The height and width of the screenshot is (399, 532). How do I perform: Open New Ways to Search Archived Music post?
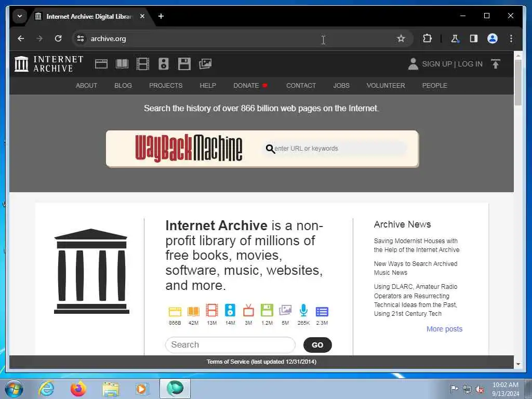(x=416, y=268)
